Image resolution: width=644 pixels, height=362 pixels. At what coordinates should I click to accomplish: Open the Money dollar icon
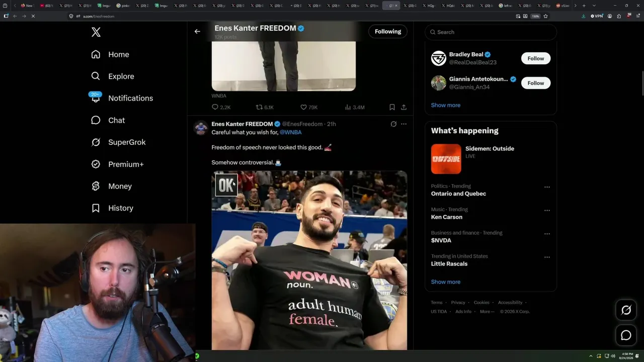click(96, 186)
